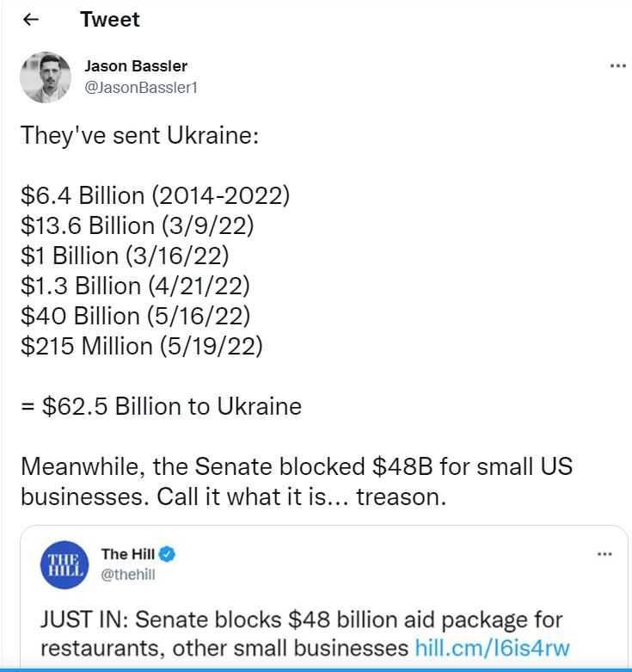This screenshot has width=632, height=672.
Task: Click the '$40 Billion (5/16/22)' line
Action: [135, 317]
